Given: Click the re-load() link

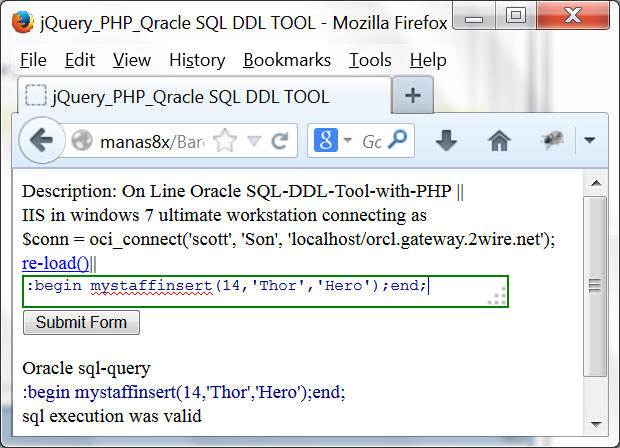Looking at the screenshot, I should pyautogui.click(x=56, y=263).
